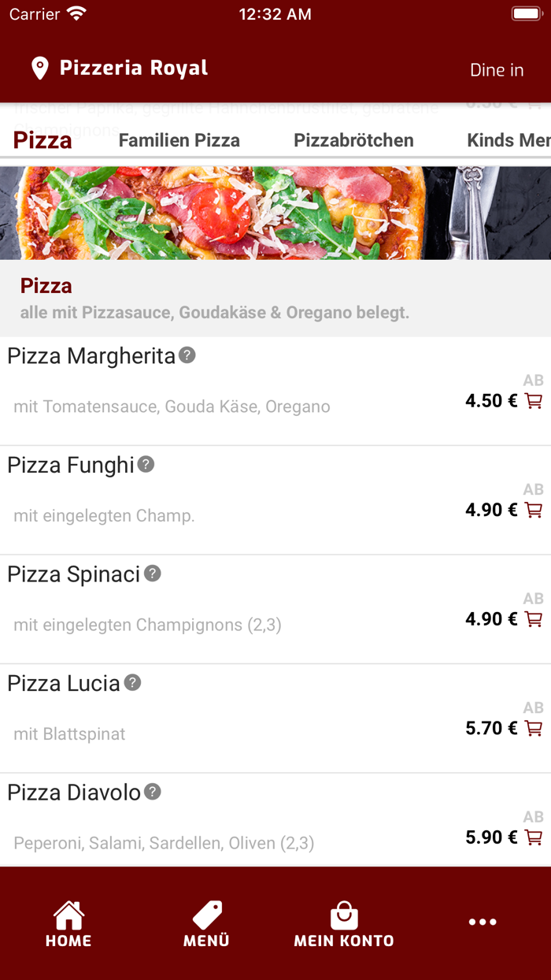Viewport: 551px width, 980px height.
Task: Open Mein Konto bag icon
Action: [x=344, y=917]
